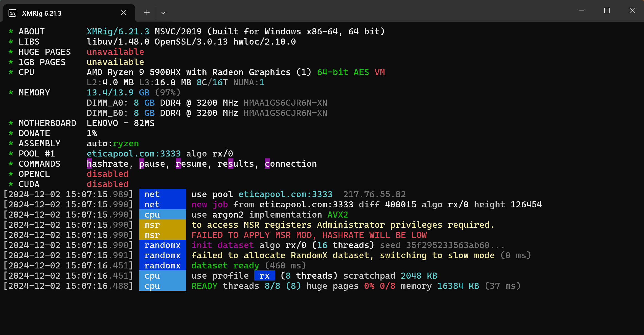The width and height of the screenshot is (644, 335).
Task: Click the blue rx profile badge
Action: [x=264, y=276]
